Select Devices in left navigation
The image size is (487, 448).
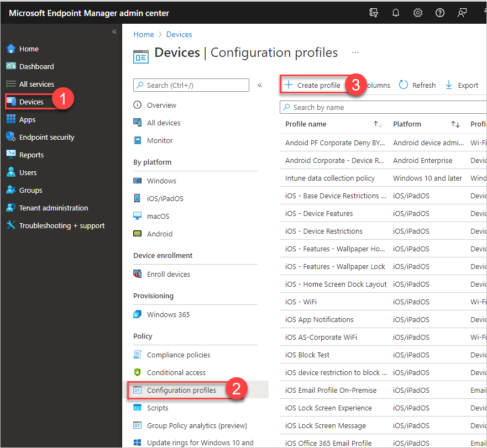coord(25,102)
